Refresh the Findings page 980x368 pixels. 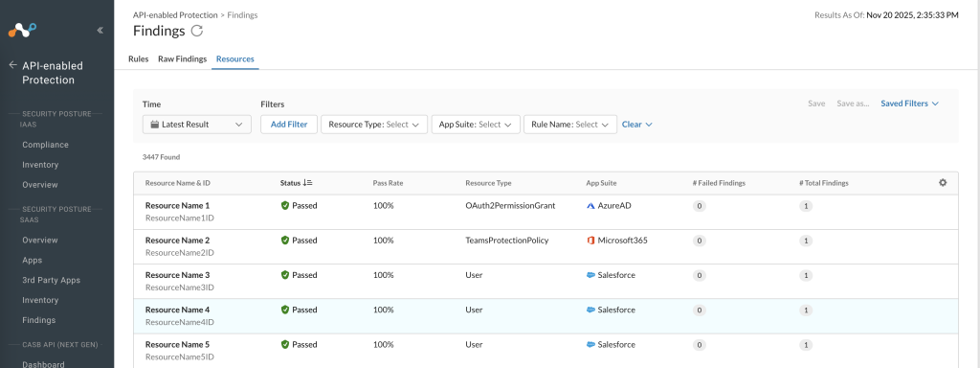pyautogui.click(x=197, y=31)
